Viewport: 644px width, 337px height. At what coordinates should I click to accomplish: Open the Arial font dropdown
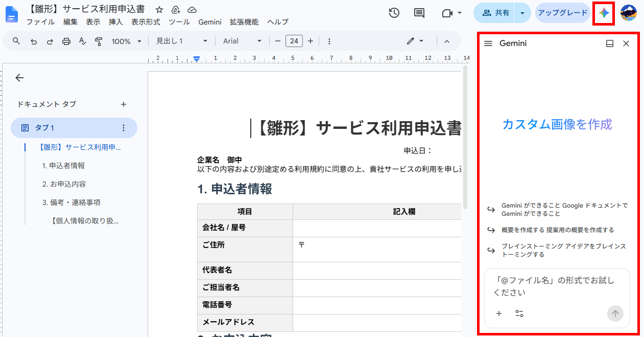point(243,41)
